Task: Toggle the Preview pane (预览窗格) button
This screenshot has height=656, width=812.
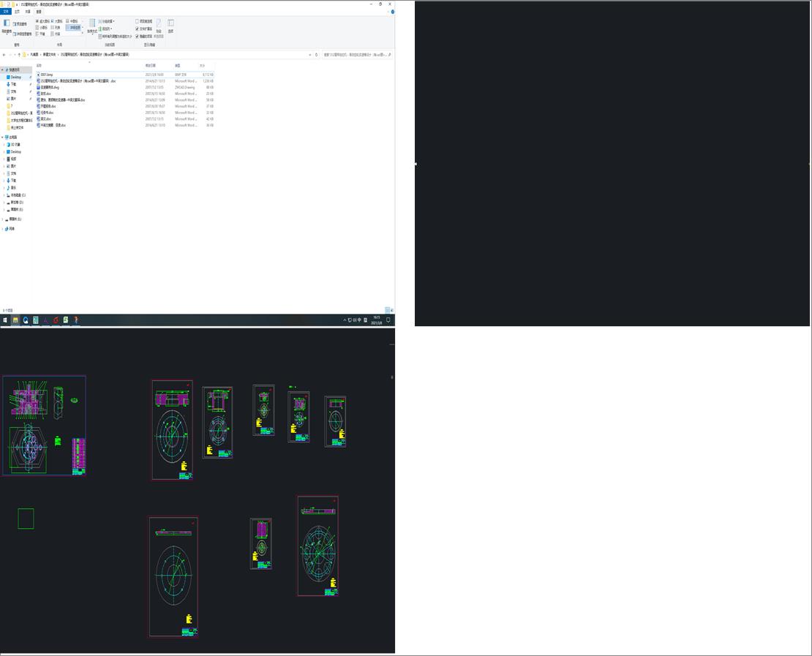Action: click(20, 24)
